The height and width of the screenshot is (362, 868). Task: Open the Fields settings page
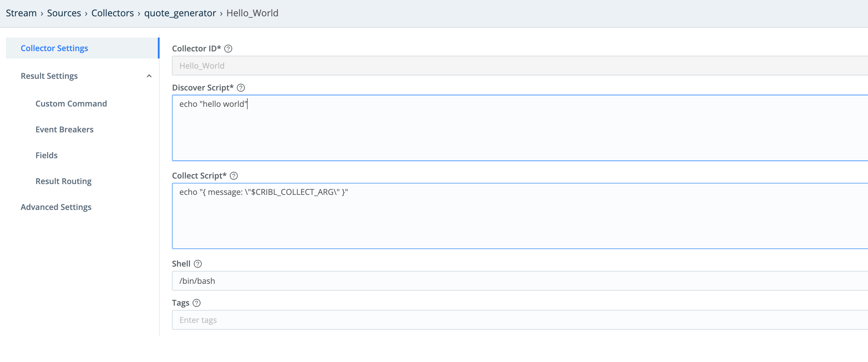[46, 155]
